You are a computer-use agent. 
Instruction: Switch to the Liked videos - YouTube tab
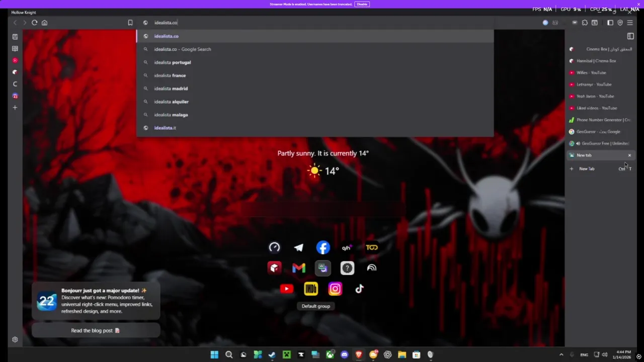pyautogui.click(x=600, y=108)
